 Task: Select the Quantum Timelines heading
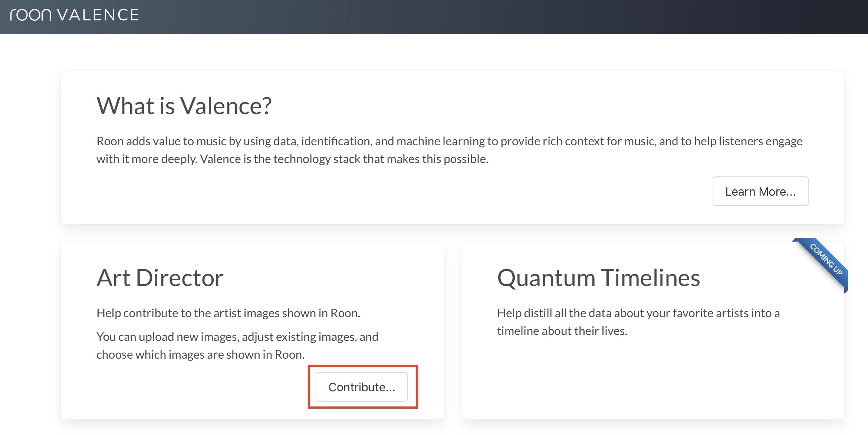click(x=598, y=278)
